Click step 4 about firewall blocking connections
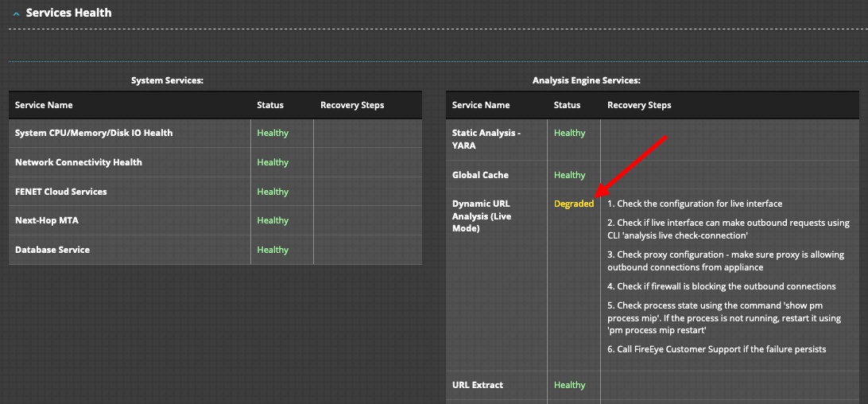This screenshot has height=404, width=868. click(x=721, y=286)
